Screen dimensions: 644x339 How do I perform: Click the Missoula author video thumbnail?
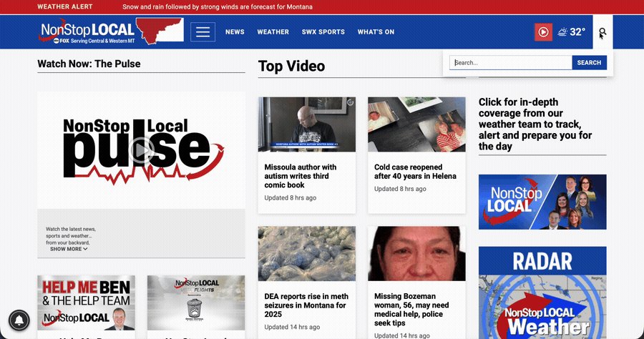tap(307, 124)
